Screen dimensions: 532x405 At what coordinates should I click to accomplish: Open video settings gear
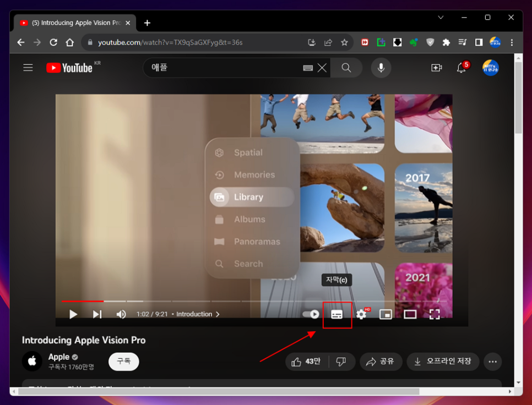coord(362,314)
